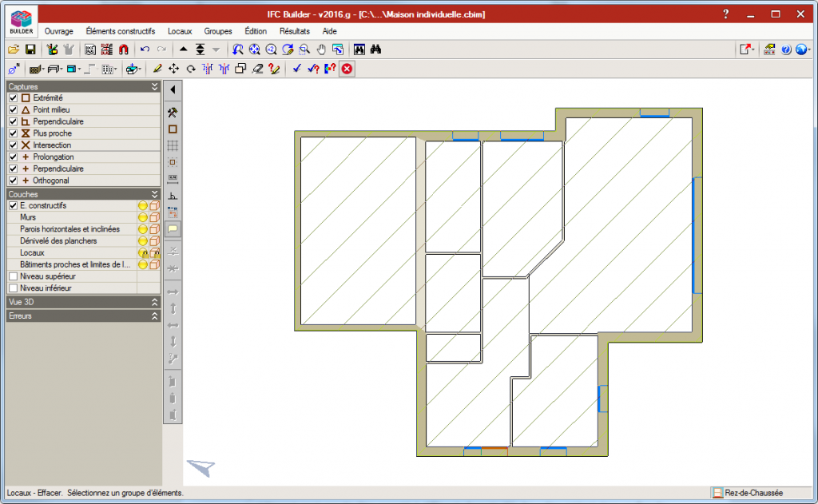818x504 pixels.
Task: Click the left arrow collapse sidebar button
Action: 173,89
